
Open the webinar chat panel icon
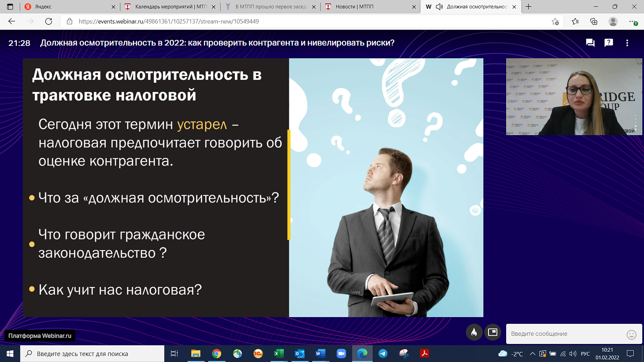pyautogui.click(x=590, y=43)
